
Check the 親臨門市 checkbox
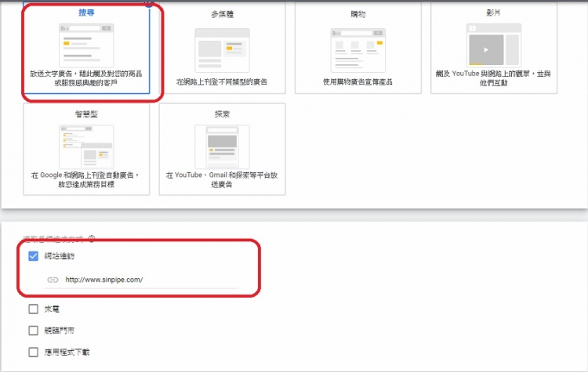coord(34,330)
